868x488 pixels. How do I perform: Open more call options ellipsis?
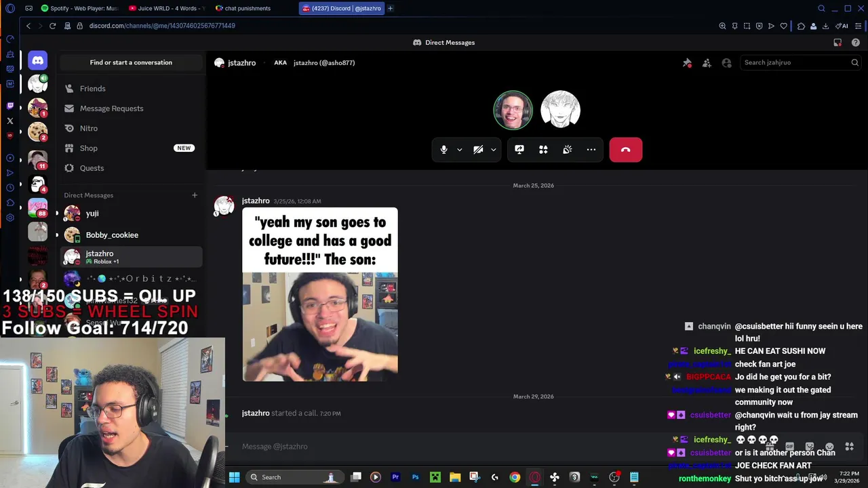pos(591,150)
